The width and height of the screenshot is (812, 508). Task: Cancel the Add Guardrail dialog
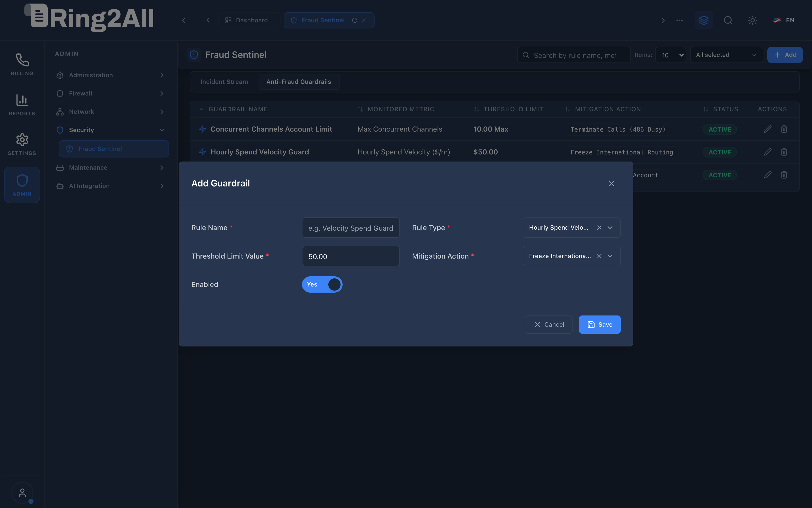tap(549, 325)
